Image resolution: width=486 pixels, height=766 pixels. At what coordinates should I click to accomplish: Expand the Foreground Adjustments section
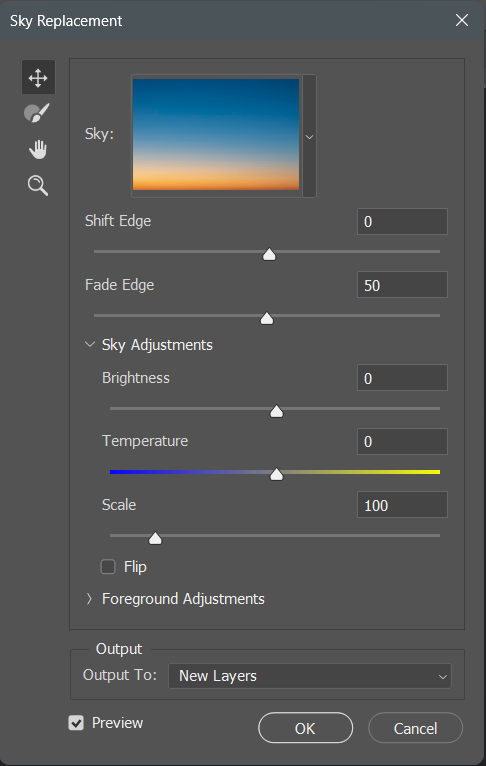89,599
